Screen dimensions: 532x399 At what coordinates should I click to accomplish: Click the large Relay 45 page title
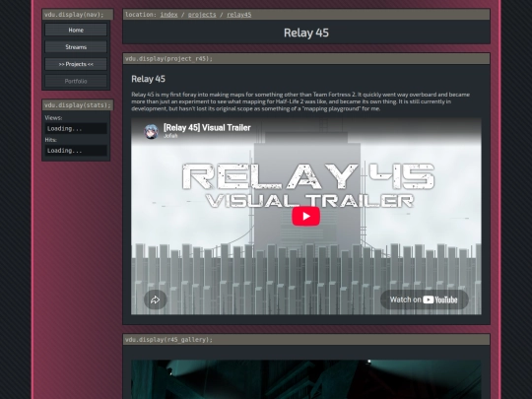click(306, 33)
